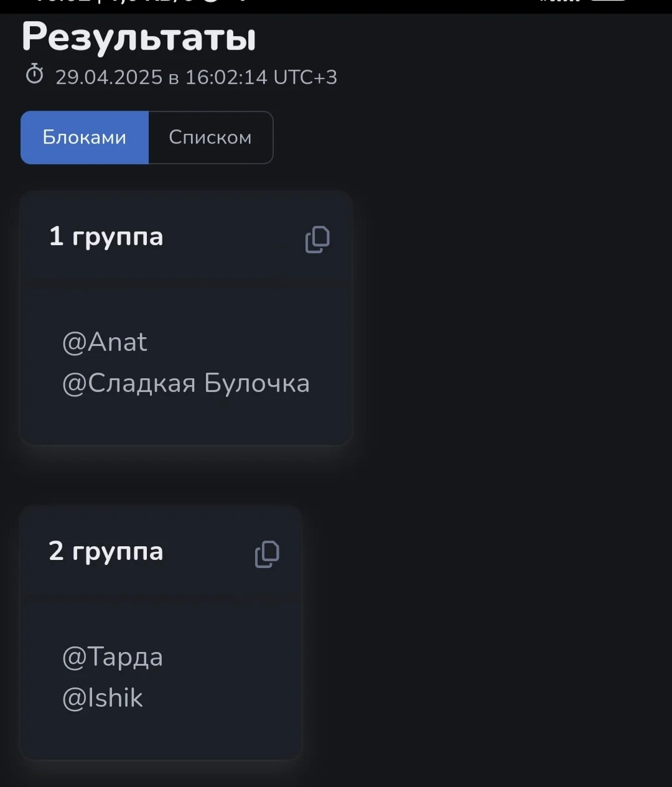Click the 29.04.2025 date text
This screenshot has height=787, width=672.
[x=109, y=77]
